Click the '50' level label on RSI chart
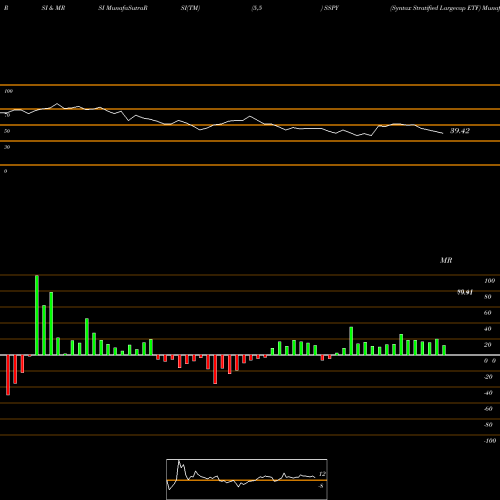The height and width of the screenshot is (500, 500). click(x=7, y=131)
